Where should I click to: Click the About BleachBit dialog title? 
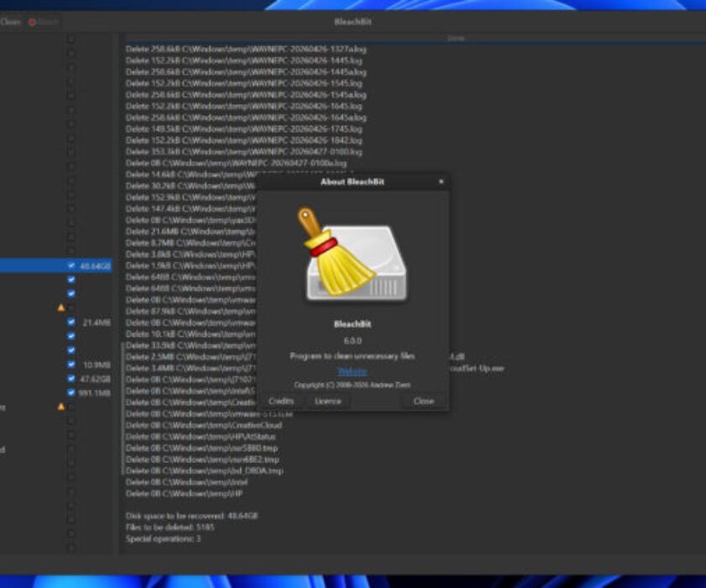[x=352, y=181]
